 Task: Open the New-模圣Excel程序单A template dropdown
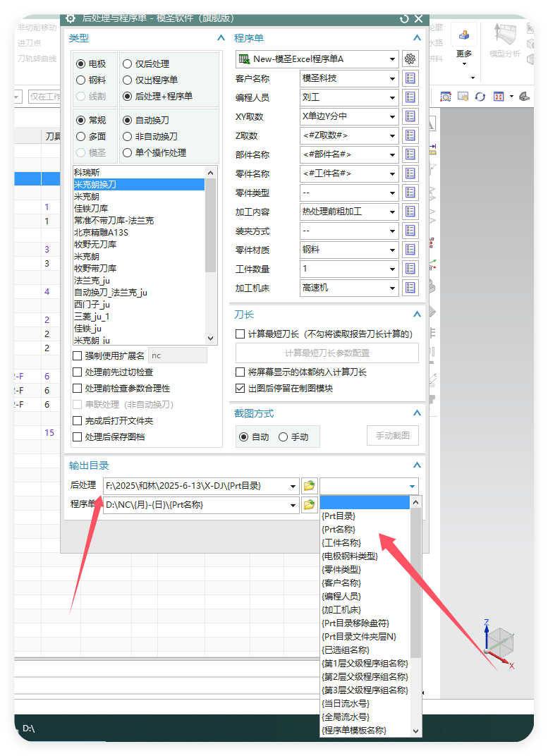317,59
